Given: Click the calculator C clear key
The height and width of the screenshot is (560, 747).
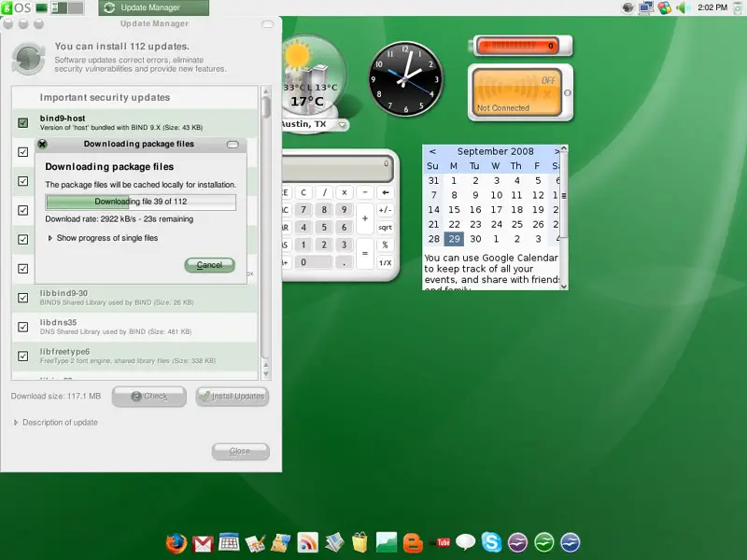Looking at the screenshot, I should [x=303, y=192].
